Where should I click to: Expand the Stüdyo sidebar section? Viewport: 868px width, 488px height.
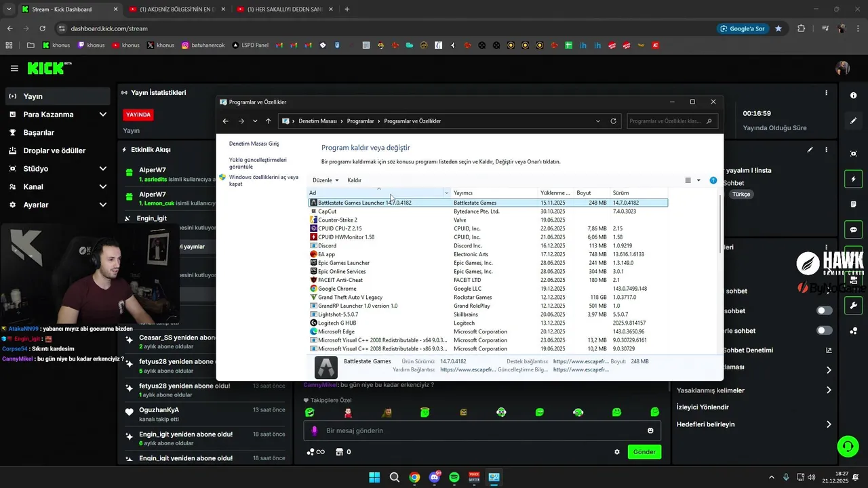[x=103, y=169]
